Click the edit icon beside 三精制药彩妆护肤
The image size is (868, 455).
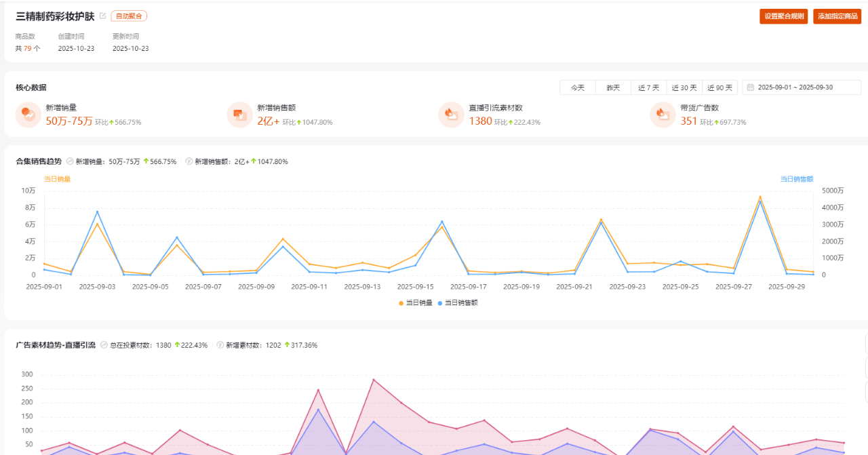point(103,16)
